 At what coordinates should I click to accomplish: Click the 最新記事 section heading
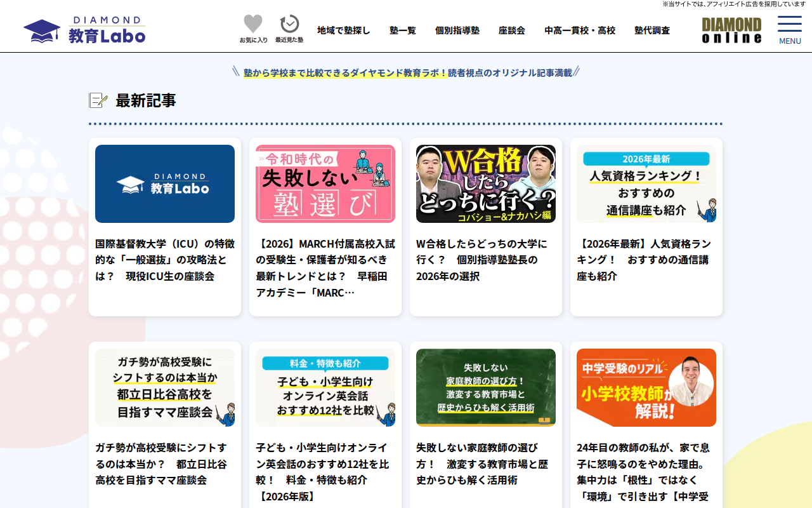146,100
